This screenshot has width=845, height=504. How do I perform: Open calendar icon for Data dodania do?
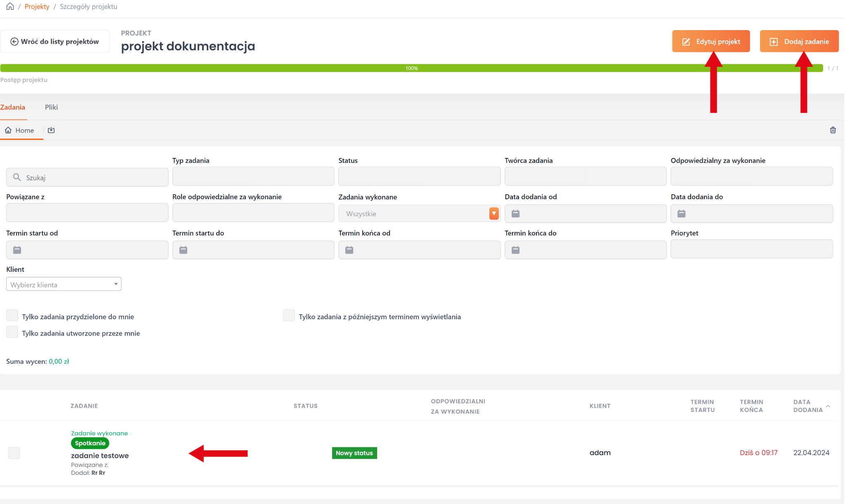681,214
